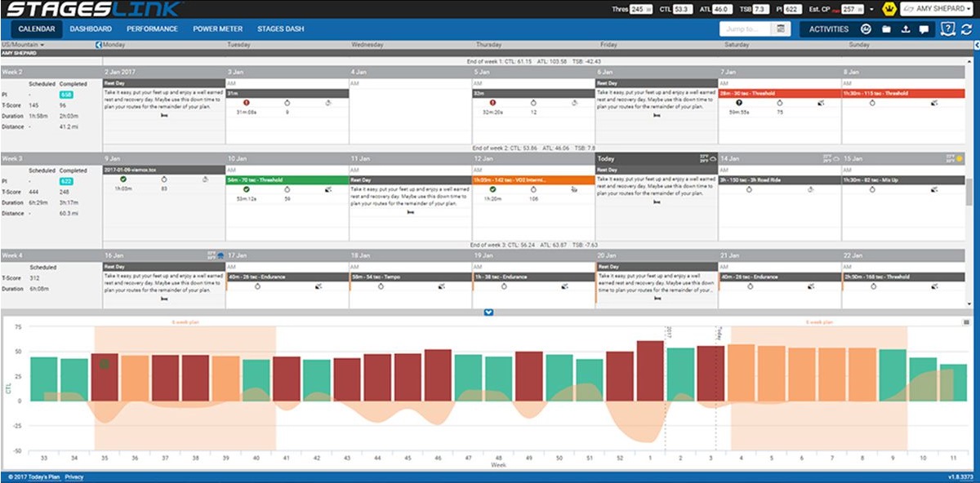Click the bed icon on Today's rest day
Viewport: 980px width, 483px height.
click(656, 202)
